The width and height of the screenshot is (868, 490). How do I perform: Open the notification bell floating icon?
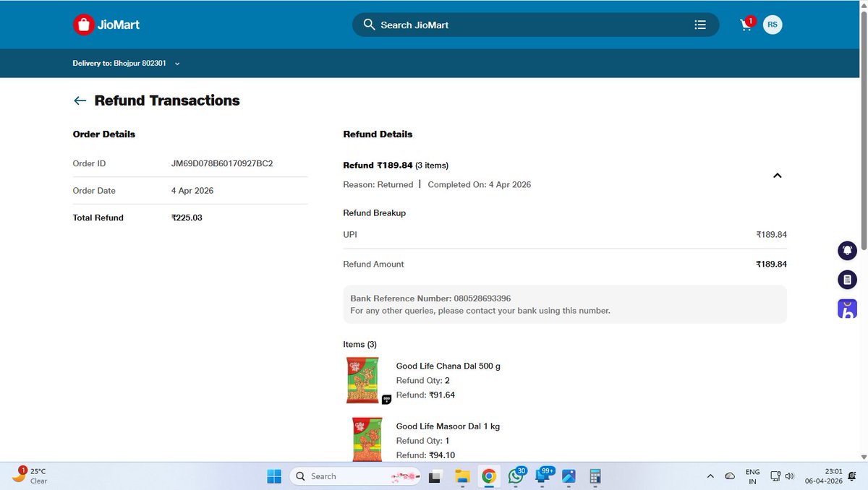(x=847, y=250)
